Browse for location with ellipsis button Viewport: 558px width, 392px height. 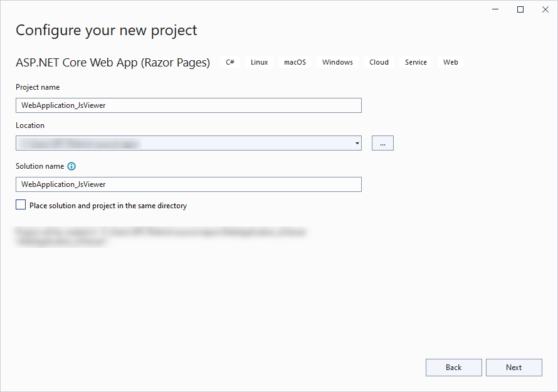click(x=382, y=143)
